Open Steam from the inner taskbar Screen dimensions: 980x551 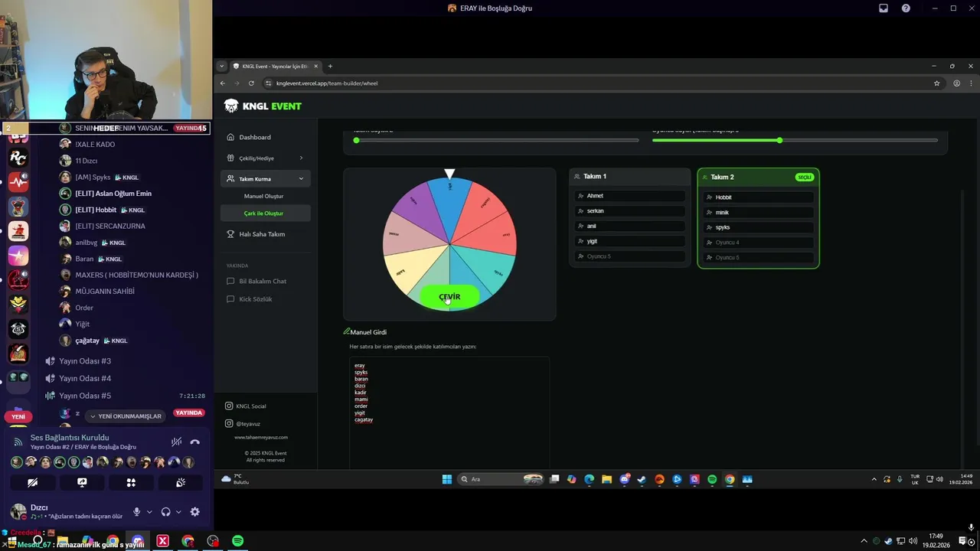[x=642, y=479]
